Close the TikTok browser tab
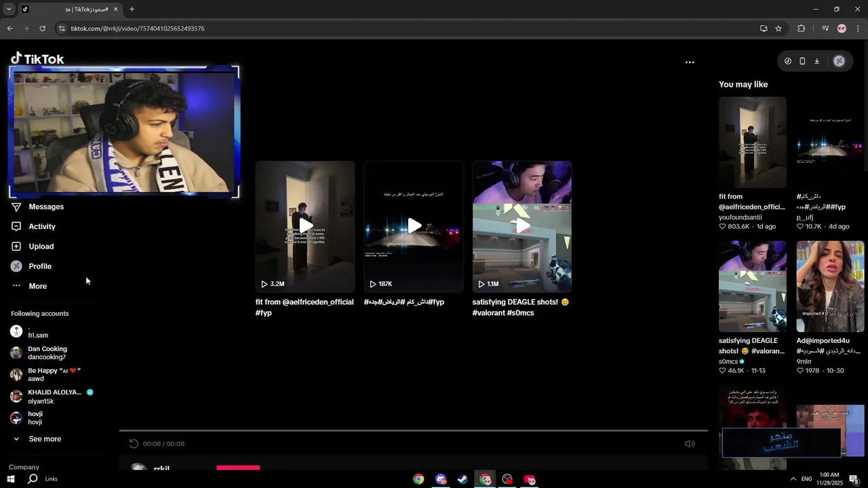 [x=115, y=9]
